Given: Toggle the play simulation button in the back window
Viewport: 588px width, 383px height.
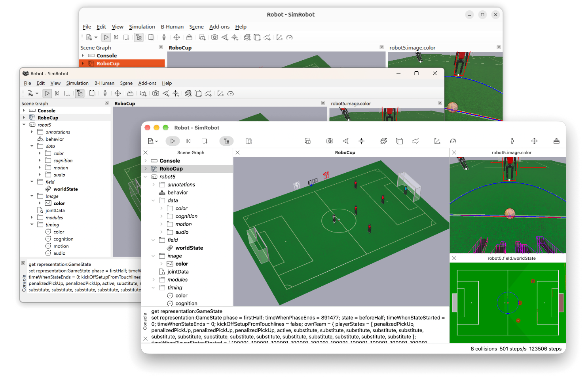Looking at the screenshot, I should [106, 37].
